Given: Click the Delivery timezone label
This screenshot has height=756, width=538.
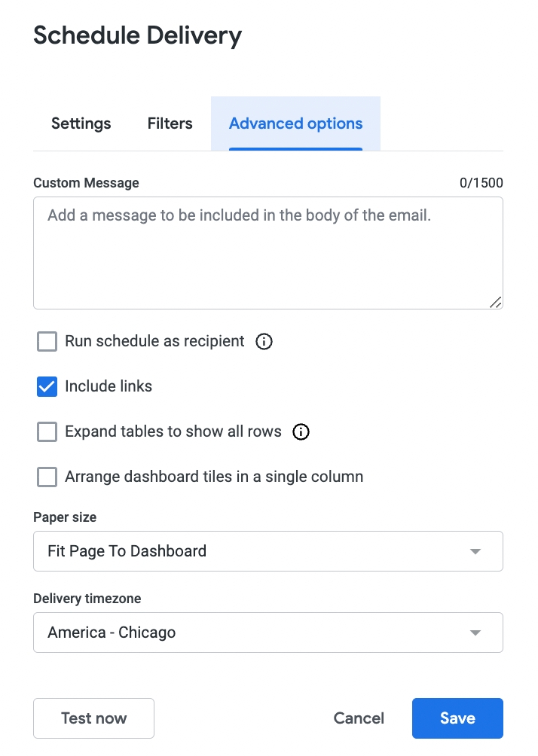Looking at the screenshot, I should 87,599.
